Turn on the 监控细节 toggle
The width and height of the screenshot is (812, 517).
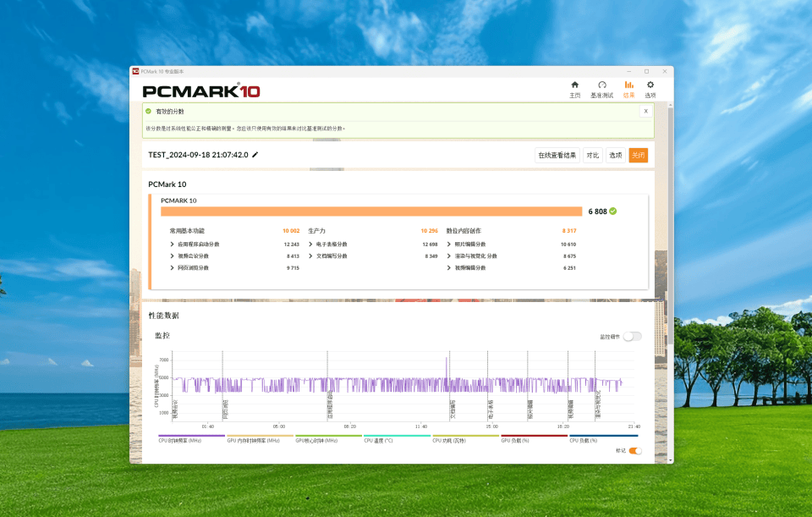pos(633,337)
